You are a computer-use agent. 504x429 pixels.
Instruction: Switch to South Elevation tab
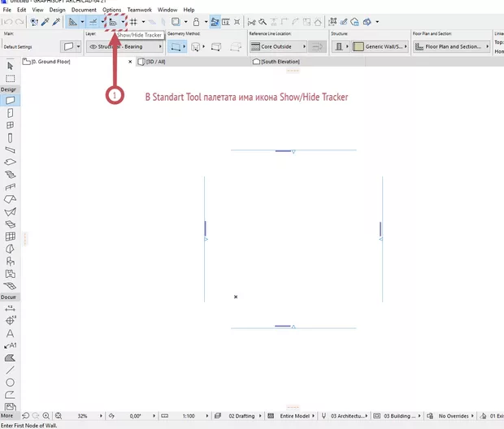[280, 62]
